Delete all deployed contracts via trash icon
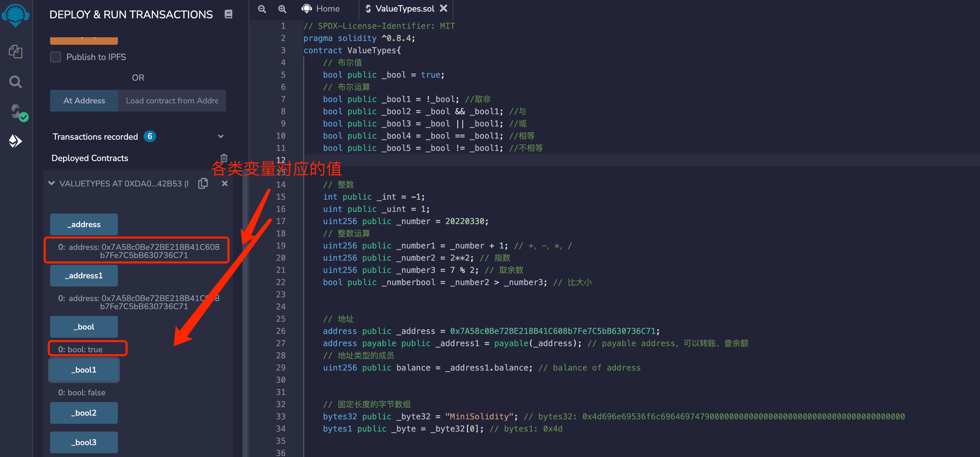 pyautogui.click(x=224, y=157)
